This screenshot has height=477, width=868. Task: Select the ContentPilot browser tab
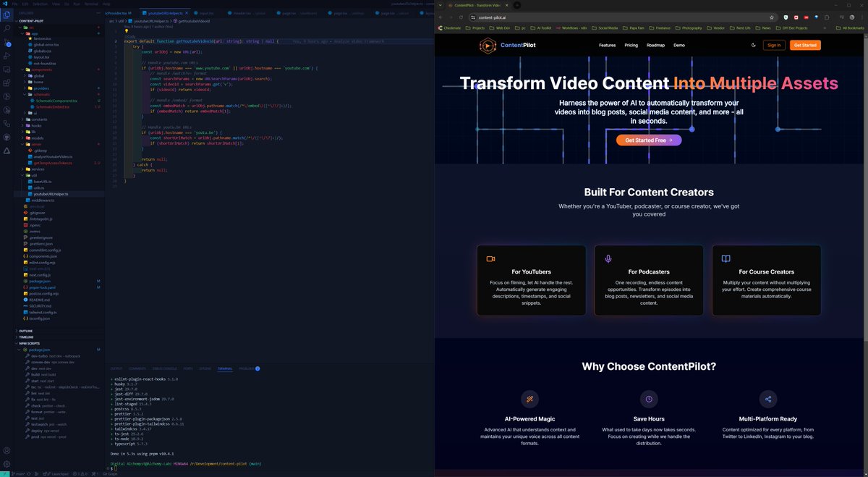click(x=477, y=6)
